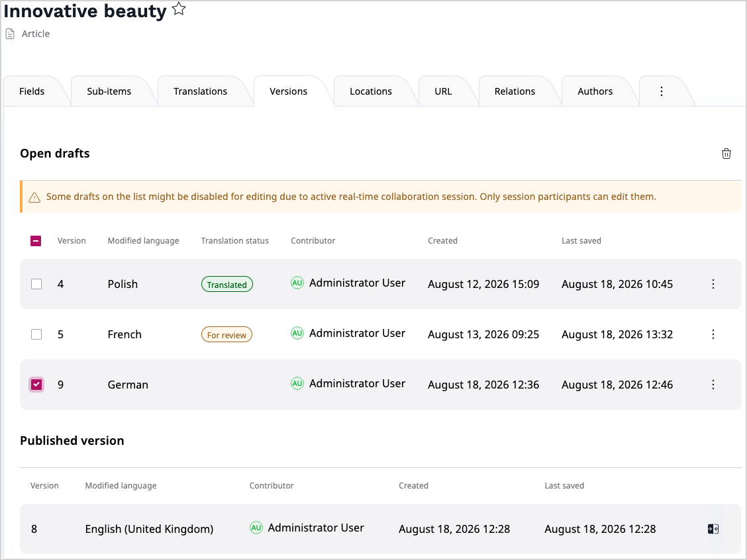Click created date August 18, 2026 12:36
Image resolution: width=747 pixels, height=560 pixels.
tap(483, 385)
